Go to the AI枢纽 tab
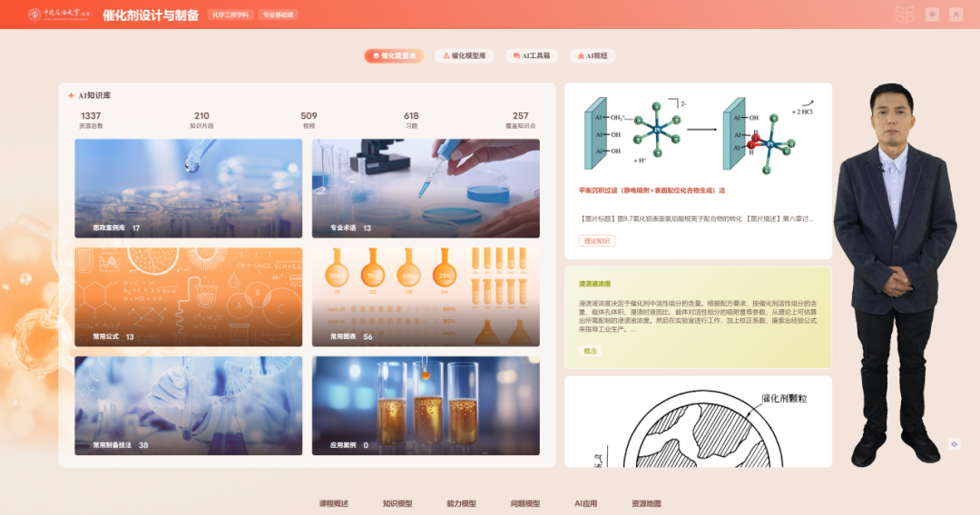Screen dimensions: 980x515 [x=593, y=56]
